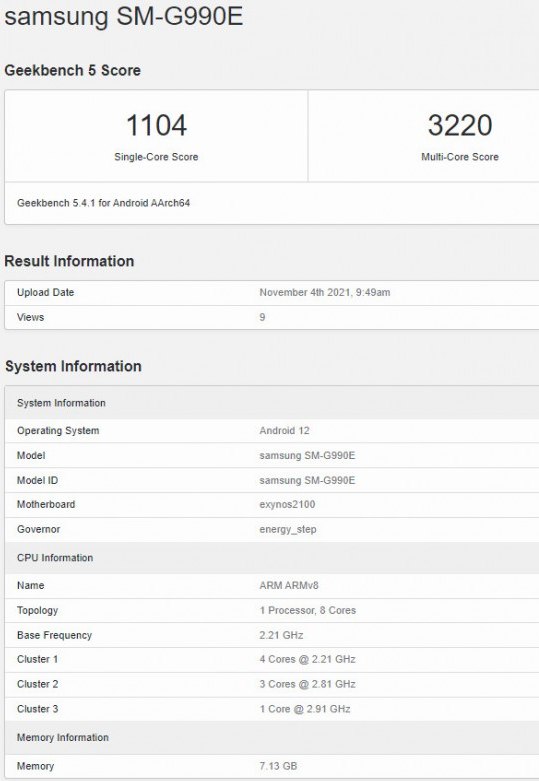This screenshot has height=781, width=539.
Task: Select the 1 Processor, 8 Cores value
Action: click(308, 611)
